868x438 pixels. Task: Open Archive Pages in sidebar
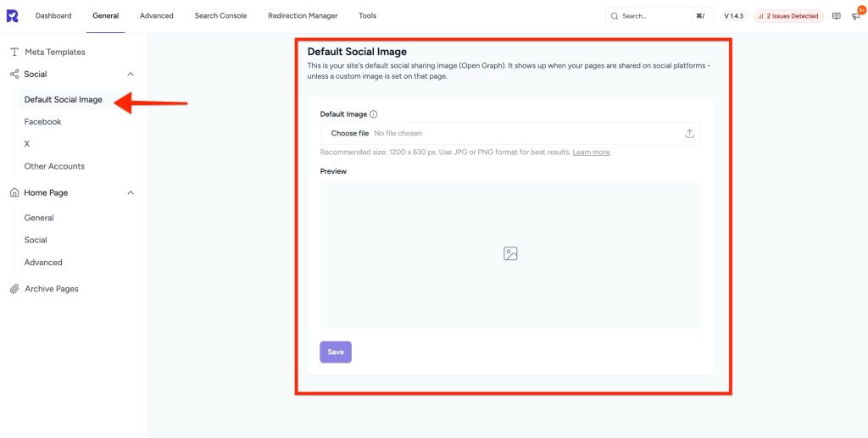(x=52, y=289)
